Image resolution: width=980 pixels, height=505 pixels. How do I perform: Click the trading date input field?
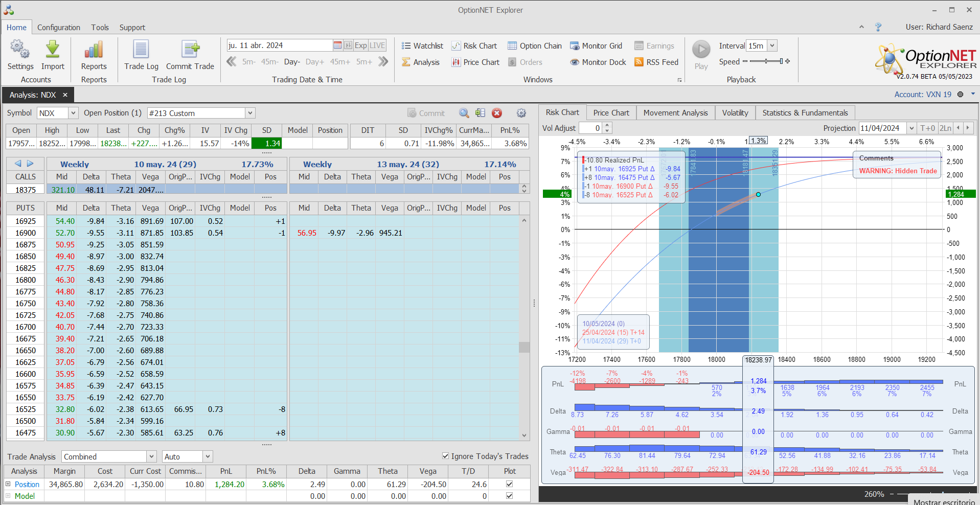pos(279,45)
